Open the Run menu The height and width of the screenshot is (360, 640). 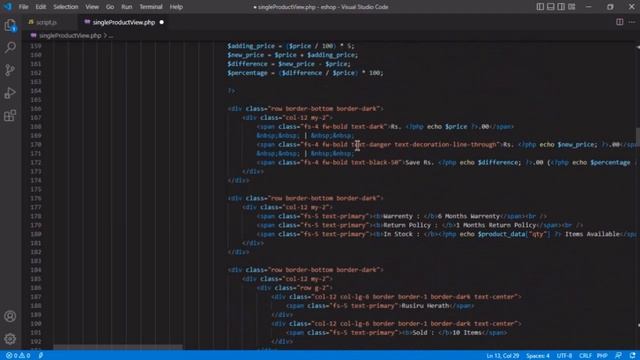pyautogui.click(x=127, y=7)
